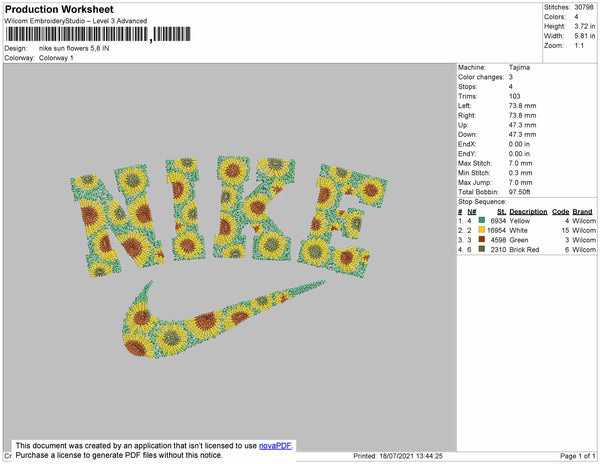Click the olive swatch for Brick Red
This screenshot has height=464, width=600.
pos(482,249)
